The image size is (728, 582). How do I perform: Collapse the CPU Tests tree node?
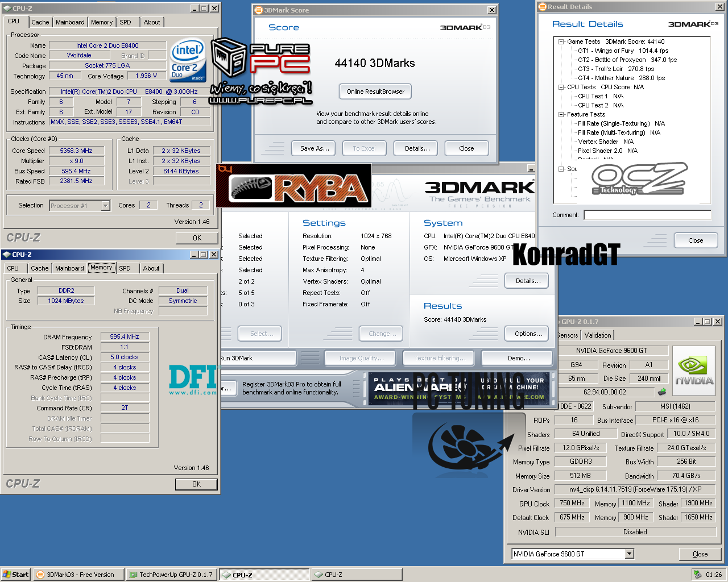(x=561, y=87)
